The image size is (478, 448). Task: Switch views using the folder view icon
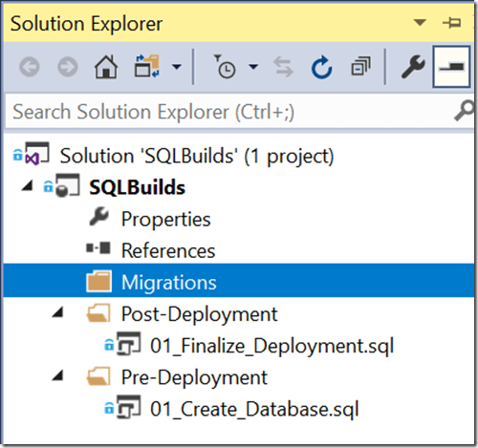pos(147,66)
